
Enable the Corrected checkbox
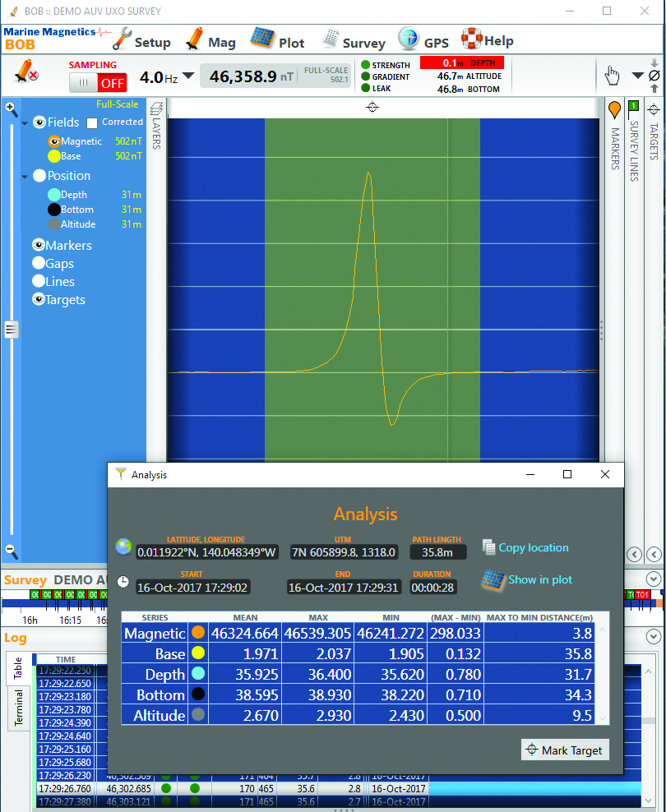tap(92, 123)
